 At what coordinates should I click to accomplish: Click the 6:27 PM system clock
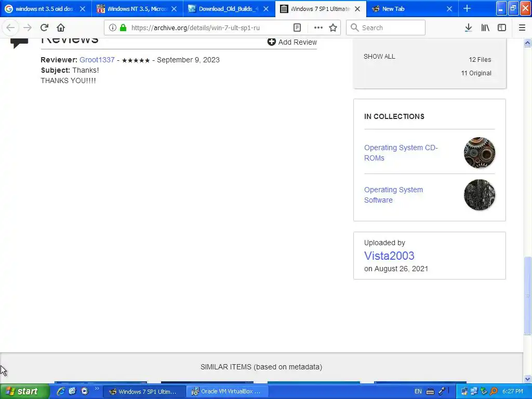pyautogui.click(x=513, y=391)
